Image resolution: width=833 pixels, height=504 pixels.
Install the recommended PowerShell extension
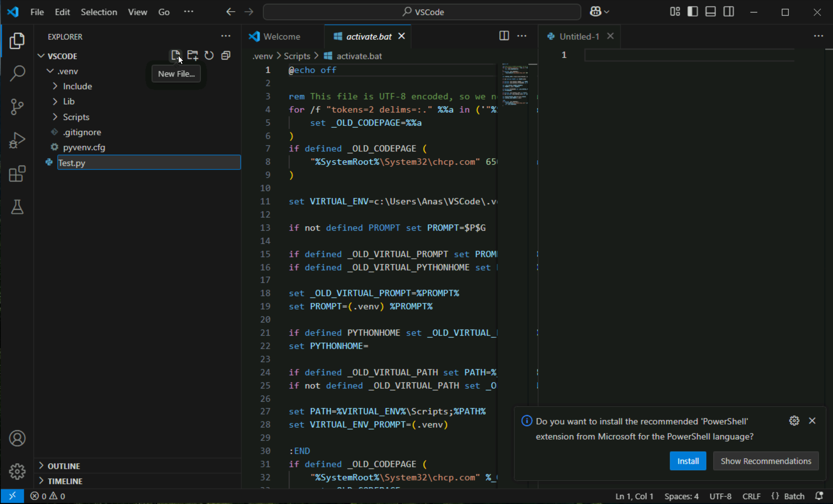tap(688, 461)
